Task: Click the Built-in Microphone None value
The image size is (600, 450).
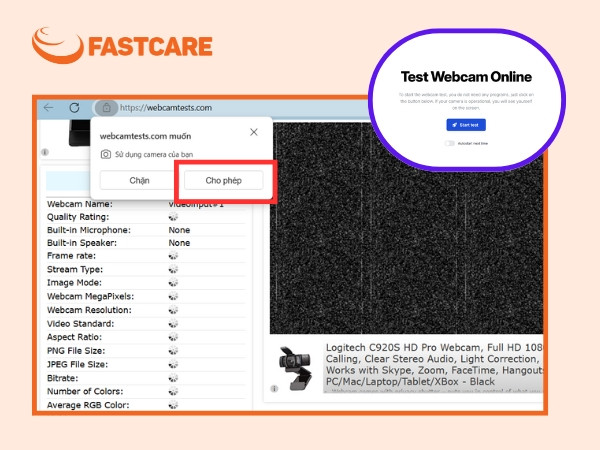Action: pos(179,230)
